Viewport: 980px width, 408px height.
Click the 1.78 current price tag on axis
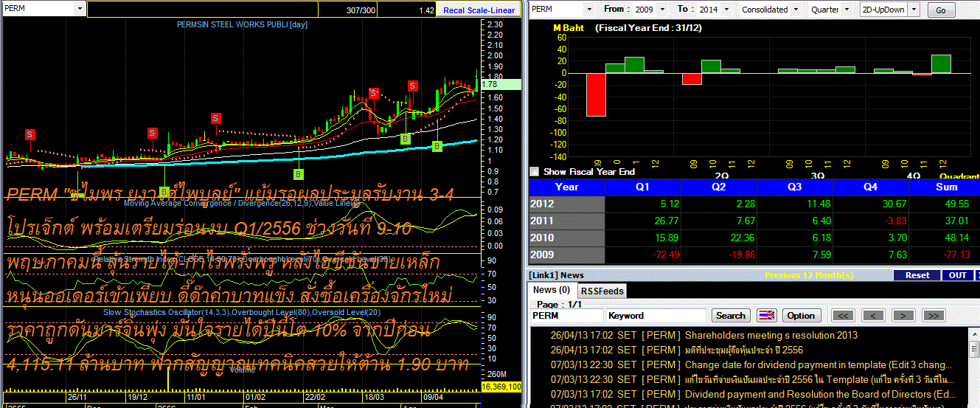click(x=501, y=85)
